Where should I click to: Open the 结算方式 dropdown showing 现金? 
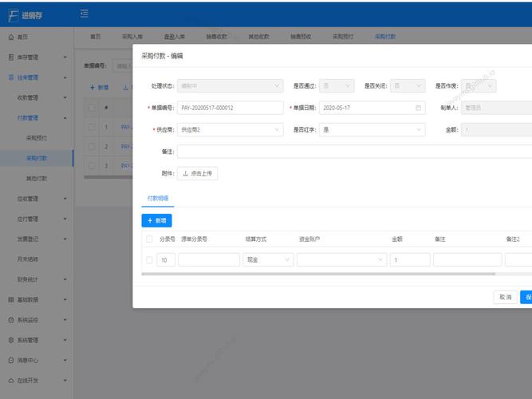[267, 259]
